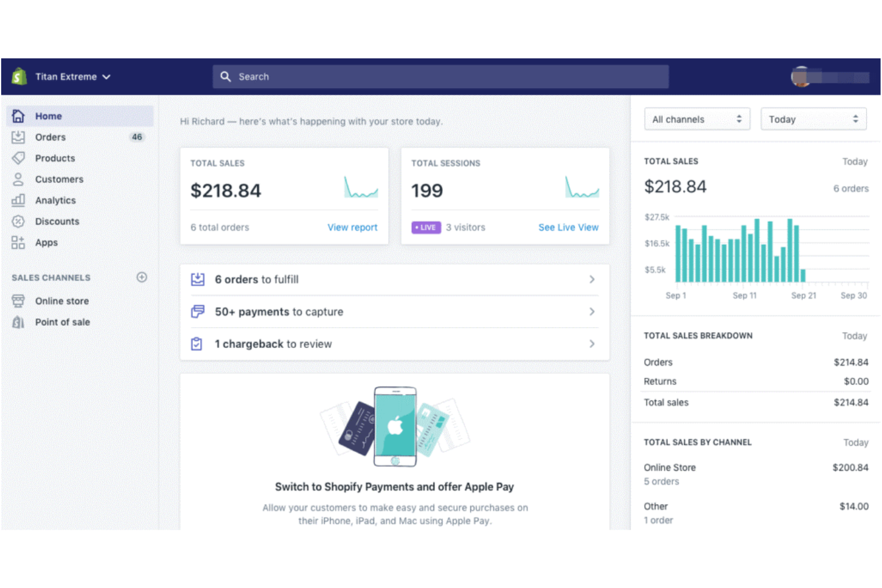
Task: Click the Apple Pay phone illustration
Action: (x=395, y=427)
